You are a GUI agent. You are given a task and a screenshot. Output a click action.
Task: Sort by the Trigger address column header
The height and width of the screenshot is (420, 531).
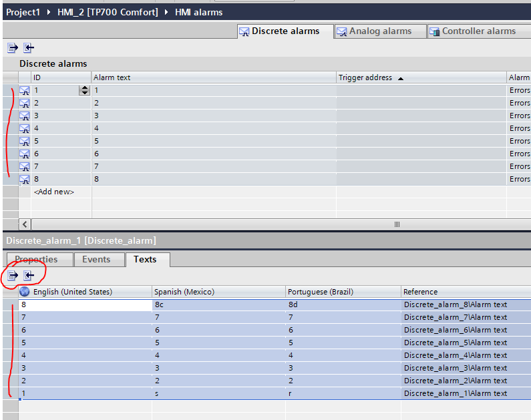pyautogui.click(x=421, y=77)
